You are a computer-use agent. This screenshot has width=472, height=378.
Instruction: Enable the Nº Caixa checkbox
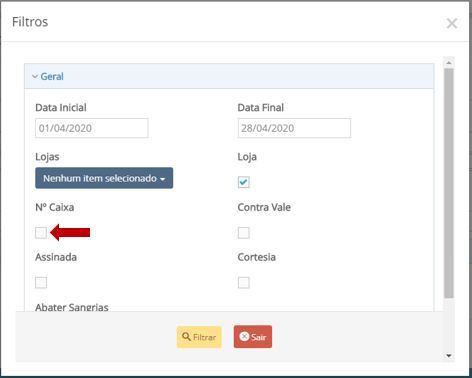coord(41,233)
